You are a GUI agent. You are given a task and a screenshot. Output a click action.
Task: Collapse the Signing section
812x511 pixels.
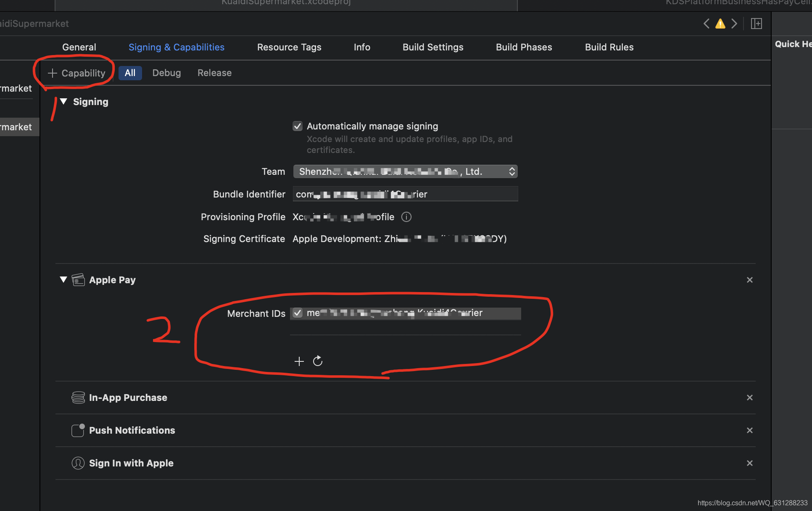63,101
